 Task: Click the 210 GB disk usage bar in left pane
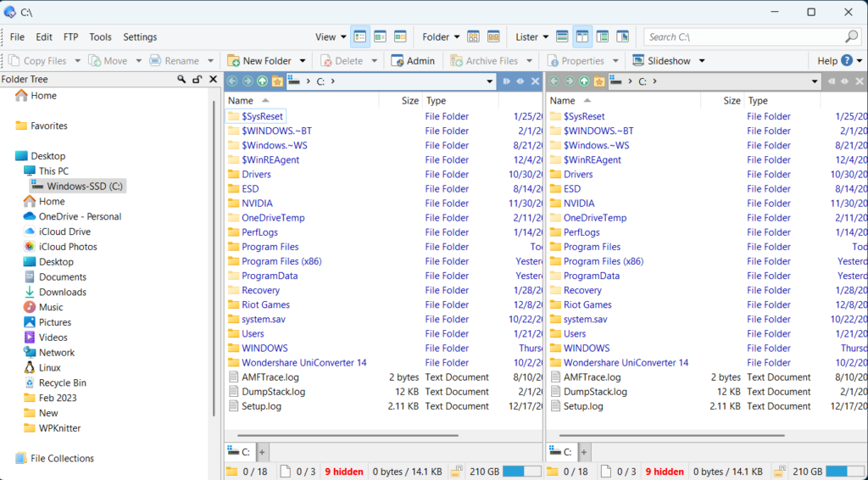click(522, 472)
